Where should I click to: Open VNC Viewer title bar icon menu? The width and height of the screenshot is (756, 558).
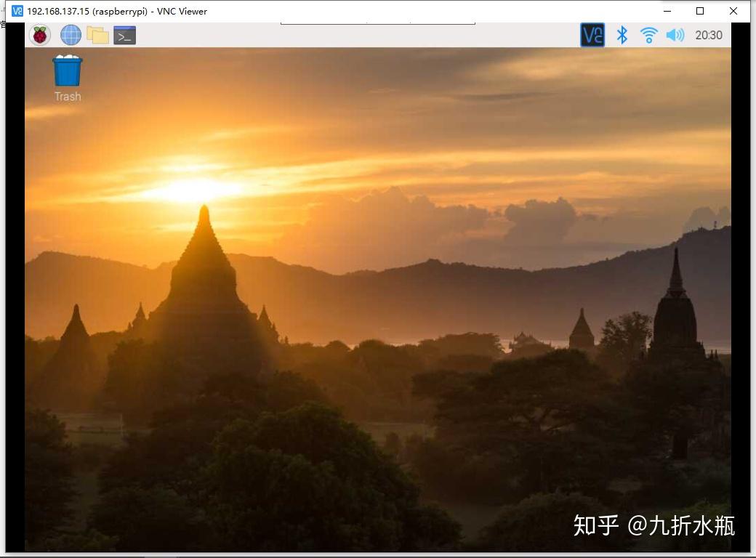[x=17, y=11]
